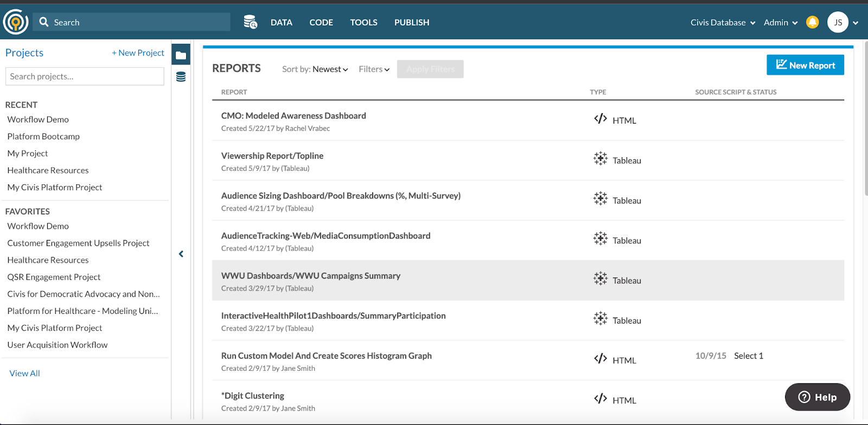Open Run Custom Model And Create Scores report
Viewport: 868px width, 425px height.
point(327,356)
